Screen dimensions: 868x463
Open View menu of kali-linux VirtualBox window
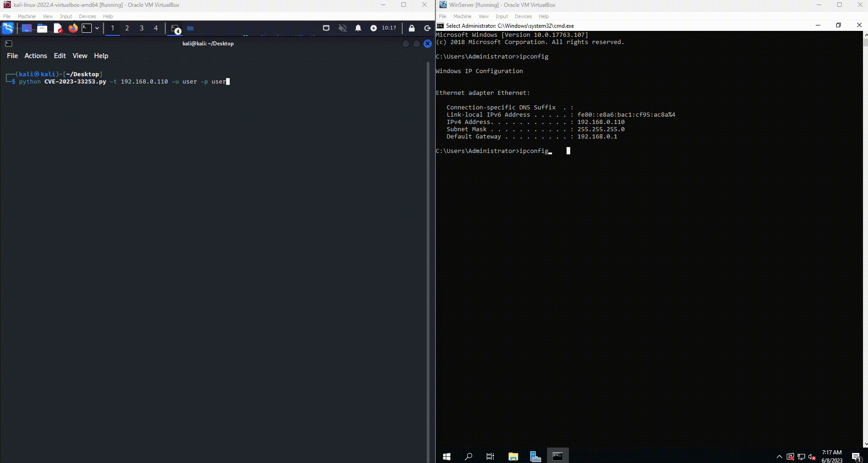pos(48,16)
